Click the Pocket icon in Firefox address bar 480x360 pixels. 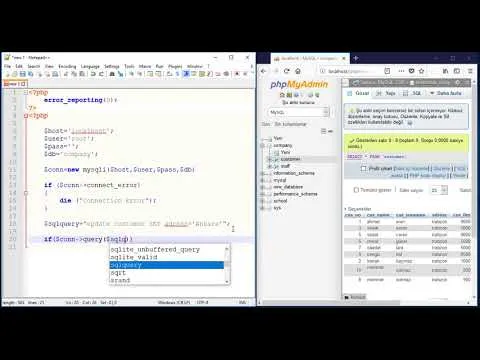411,71
